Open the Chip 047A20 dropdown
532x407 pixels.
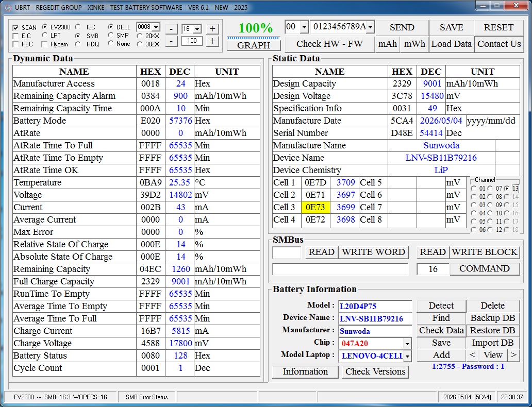click(x=407, y=344)
